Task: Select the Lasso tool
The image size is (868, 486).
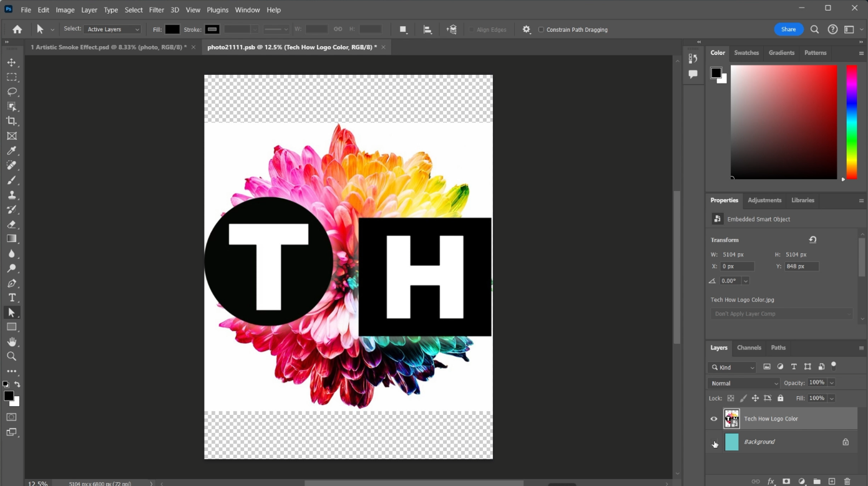Action: 11,92
